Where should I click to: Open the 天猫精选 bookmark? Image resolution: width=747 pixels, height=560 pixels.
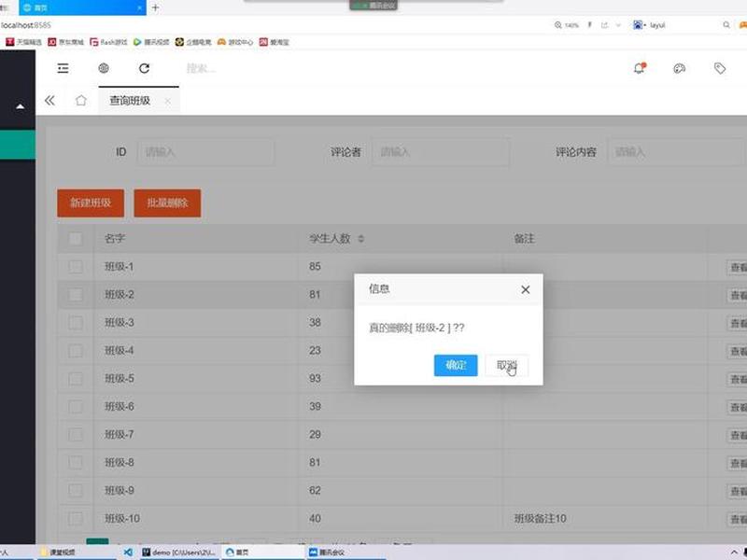click(23, 42)
